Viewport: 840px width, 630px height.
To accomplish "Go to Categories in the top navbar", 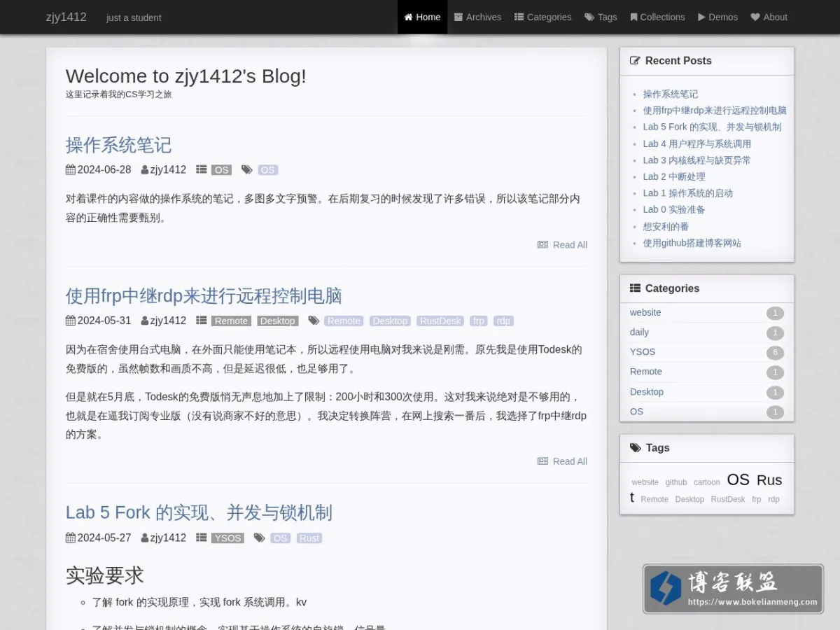I will (542, 17).
